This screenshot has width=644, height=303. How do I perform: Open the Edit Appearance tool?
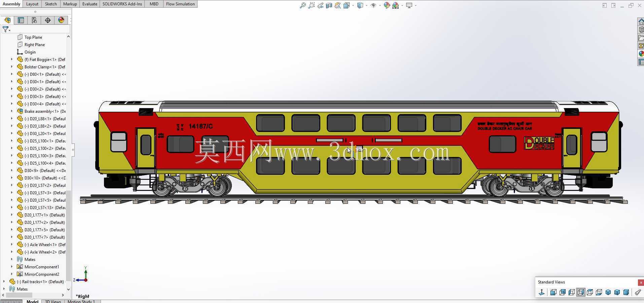(387, 5)
